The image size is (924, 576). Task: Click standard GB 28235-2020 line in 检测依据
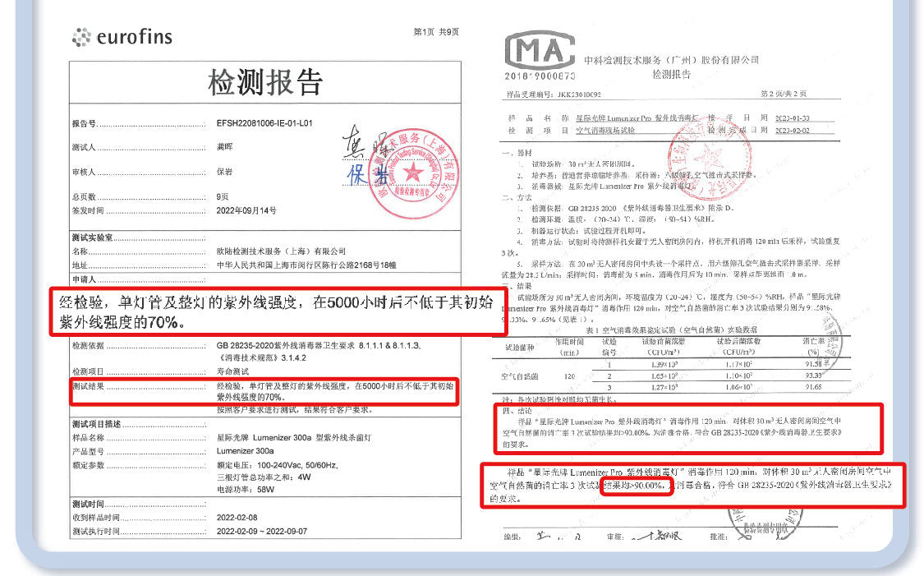point(319,345)
